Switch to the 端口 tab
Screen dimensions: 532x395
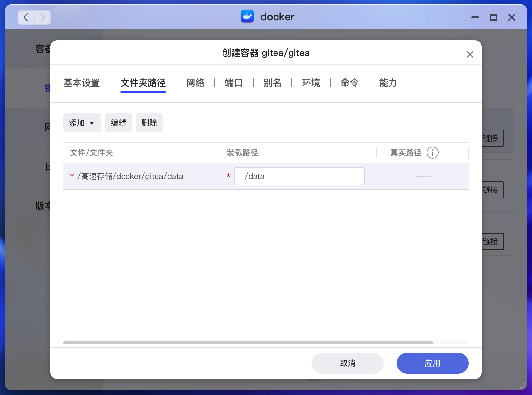click(x=234, y=83)
